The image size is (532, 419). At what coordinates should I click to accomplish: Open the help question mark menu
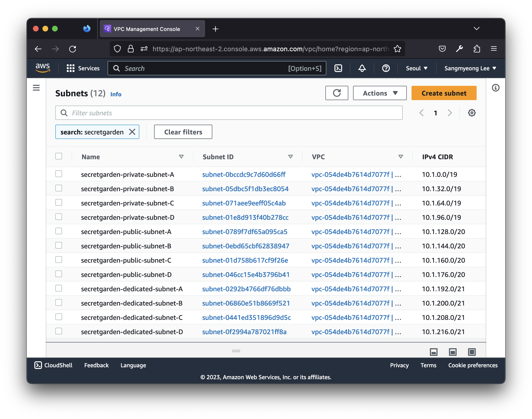386,68
